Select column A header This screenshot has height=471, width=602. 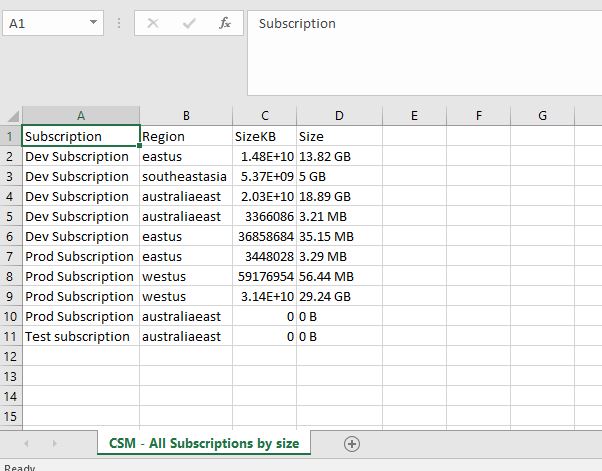(81, 116)
